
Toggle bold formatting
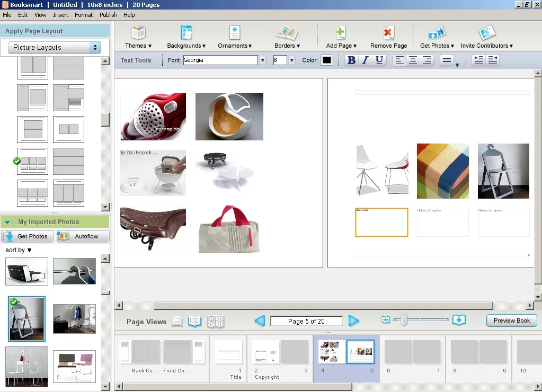pos(351,60)
